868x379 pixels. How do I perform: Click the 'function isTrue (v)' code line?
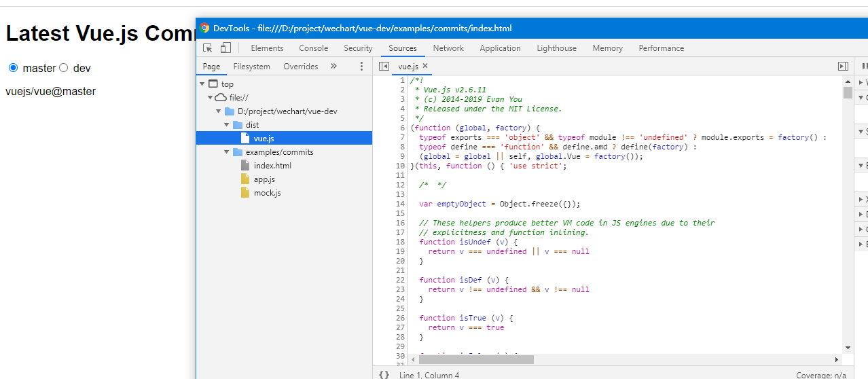click(466, 318)
